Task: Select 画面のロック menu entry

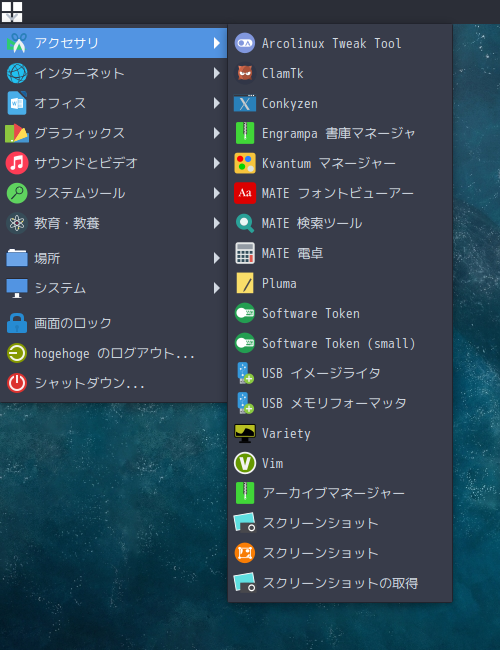Action: pyautogui.click(x=113, y=323)
